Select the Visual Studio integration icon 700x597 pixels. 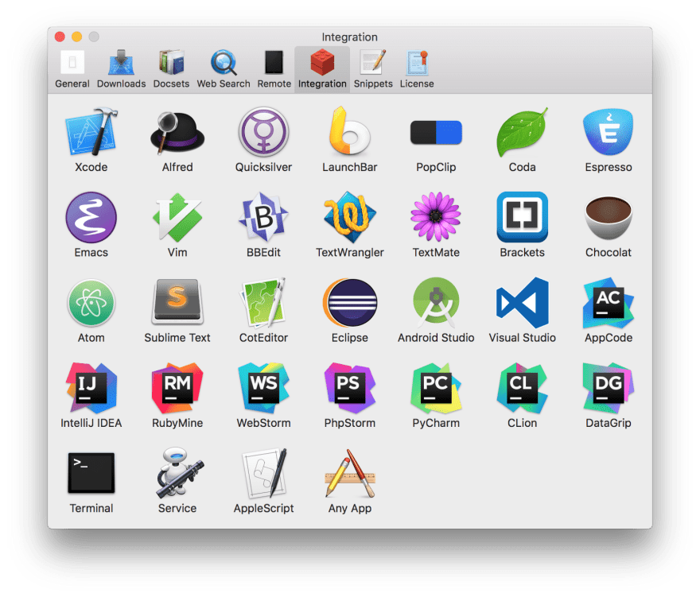[x=522, y=303]
